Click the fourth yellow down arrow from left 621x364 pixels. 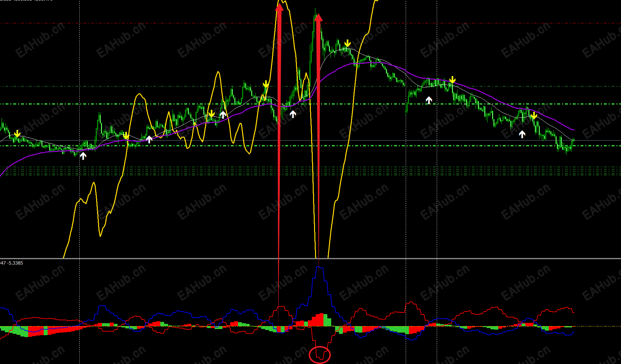coord(266,84)
